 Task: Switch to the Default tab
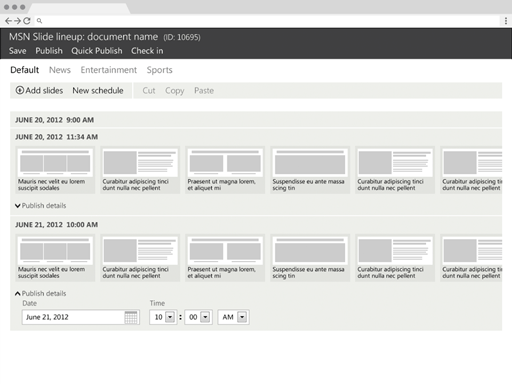[x=25, y=70]
